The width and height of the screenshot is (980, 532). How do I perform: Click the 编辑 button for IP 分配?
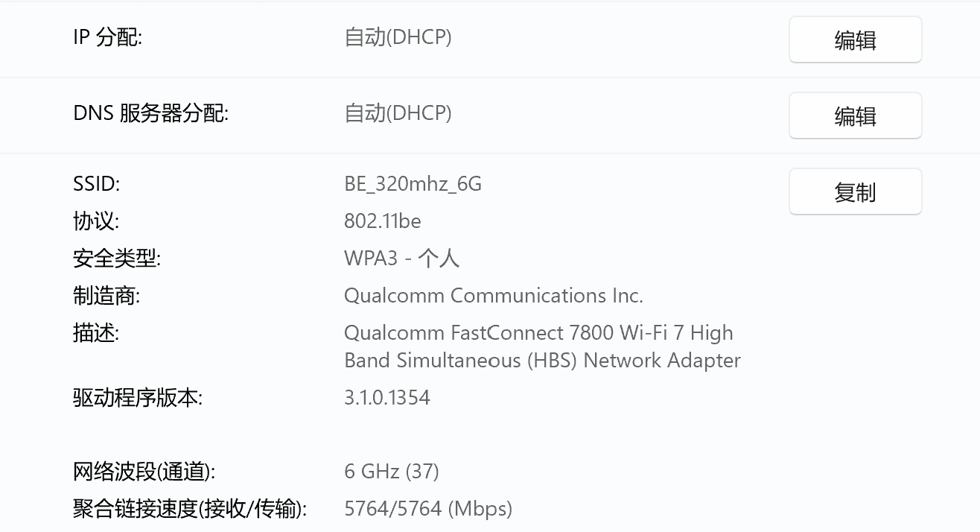click(x=855, y=40)
